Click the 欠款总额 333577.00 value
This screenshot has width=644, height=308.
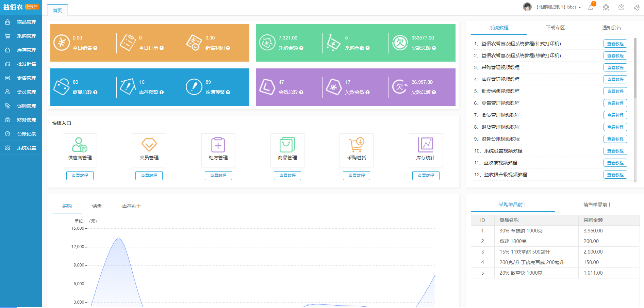coord(423,38)
